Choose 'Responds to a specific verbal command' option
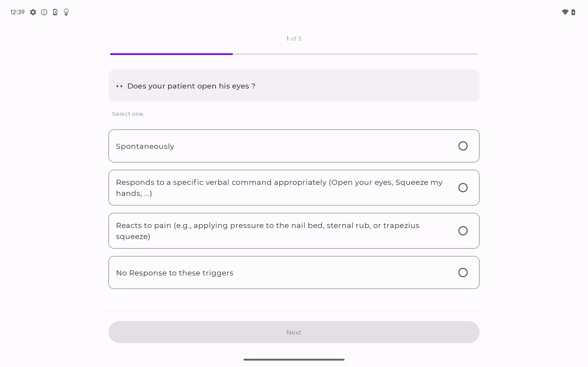This screenshot has height=367, width=588. click(294, 188)
